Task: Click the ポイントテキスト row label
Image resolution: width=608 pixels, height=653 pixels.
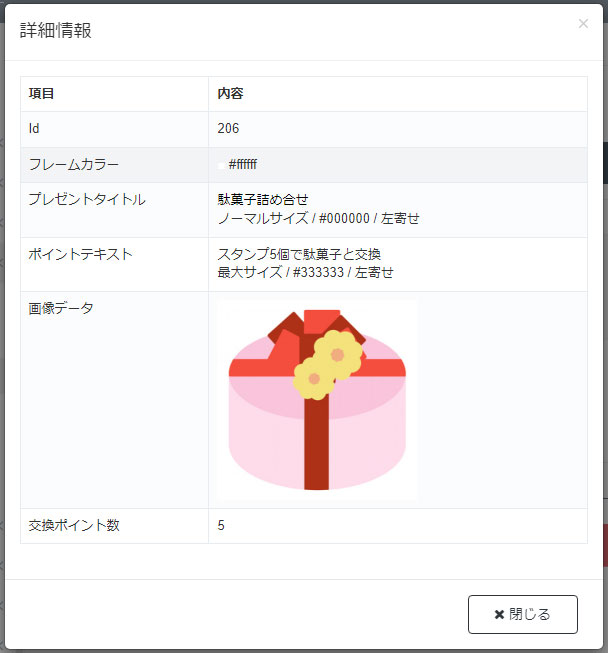Action: 80,254
